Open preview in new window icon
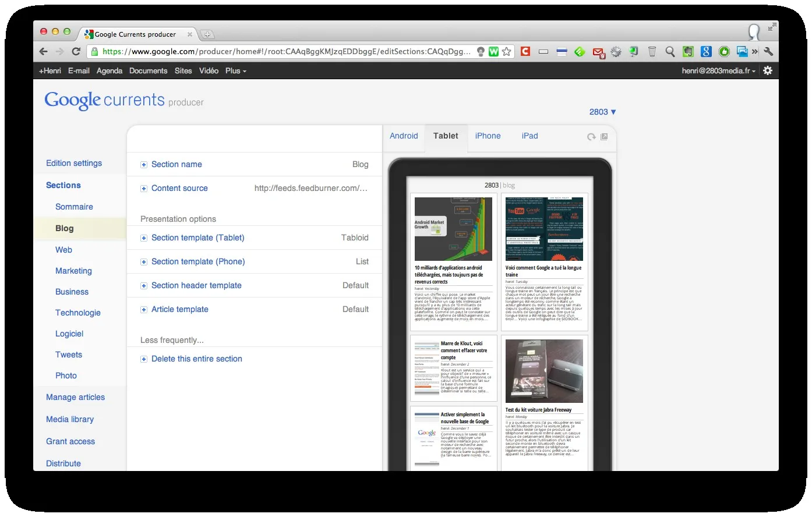Image resolution: width=812 pixels, height=517 pixels. click(x=604, y=137)
